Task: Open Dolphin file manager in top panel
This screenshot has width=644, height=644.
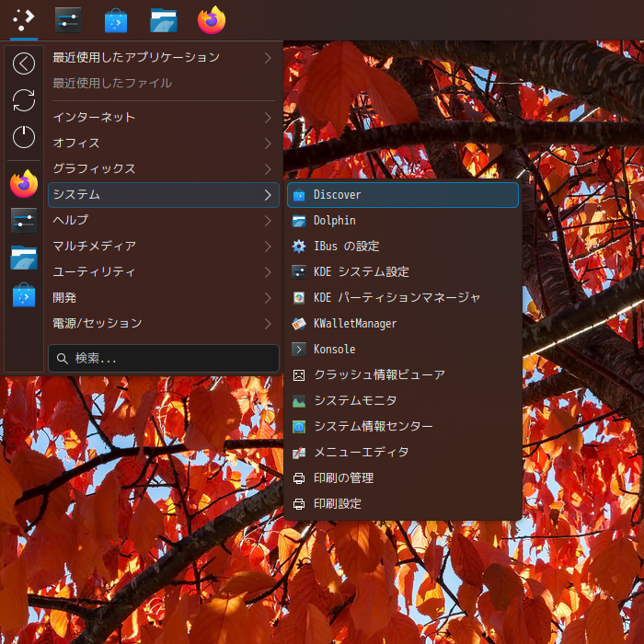Action: [164, 20]
